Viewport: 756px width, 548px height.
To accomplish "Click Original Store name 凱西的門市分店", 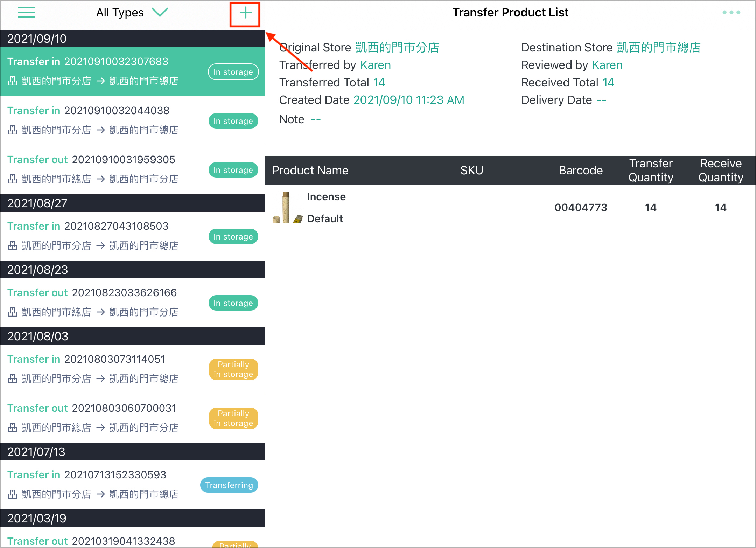I will [x=397, y=48].
